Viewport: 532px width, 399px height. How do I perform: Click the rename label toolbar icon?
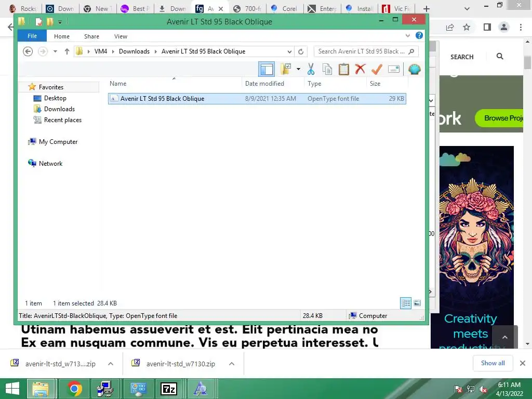pyautogui.click(x=394, y=69)
